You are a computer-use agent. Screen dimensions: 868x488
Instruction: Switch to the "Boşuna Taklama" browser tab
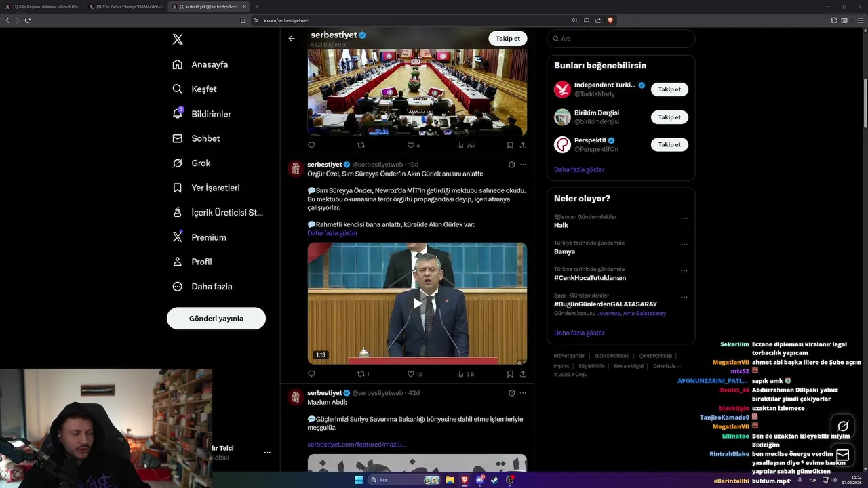click(42, 7)
